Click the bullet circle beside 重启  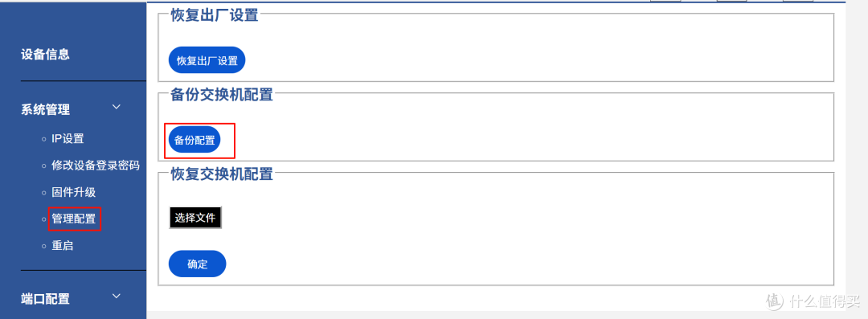[43, 246]
